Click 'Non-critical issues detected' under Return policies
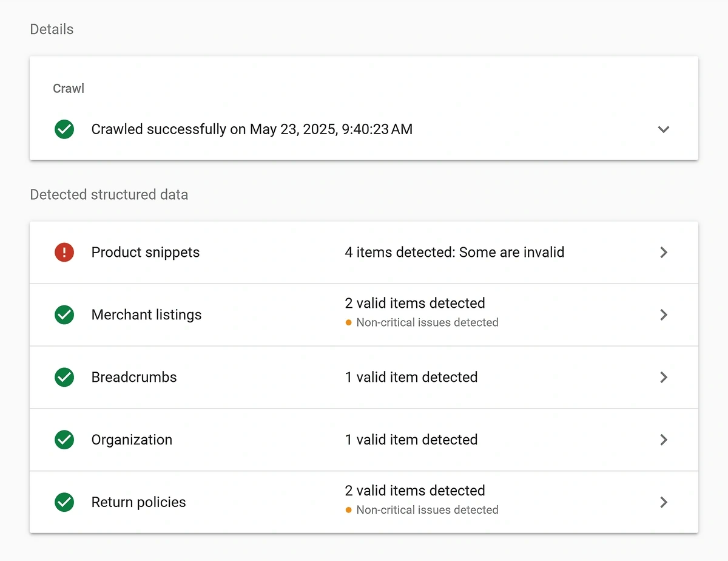The image size is (728, 561). click(427, 510)
